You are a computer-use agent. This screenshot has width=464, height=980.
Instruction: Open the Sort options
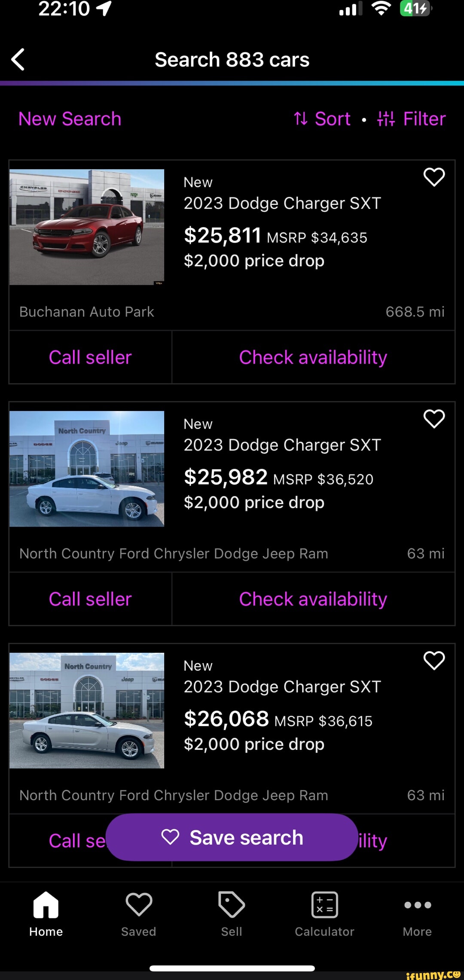322,119
